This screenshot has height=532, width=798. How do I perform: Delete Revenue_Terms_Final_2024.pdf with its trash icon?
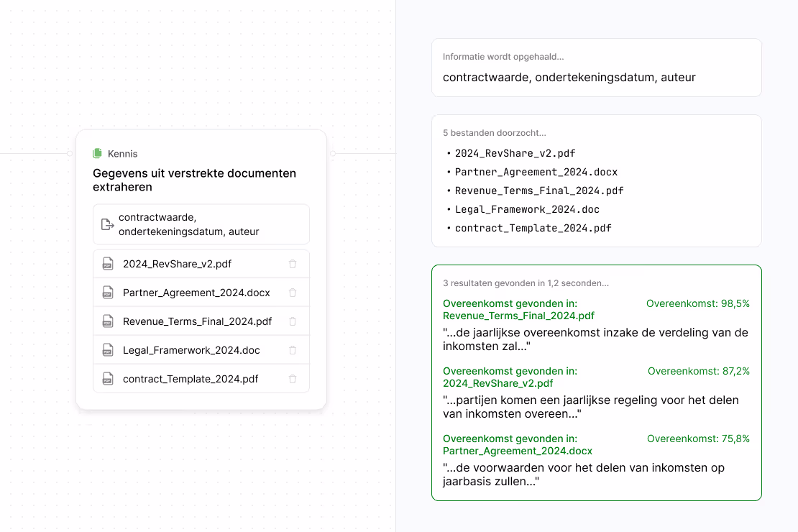tap(293, 321)
